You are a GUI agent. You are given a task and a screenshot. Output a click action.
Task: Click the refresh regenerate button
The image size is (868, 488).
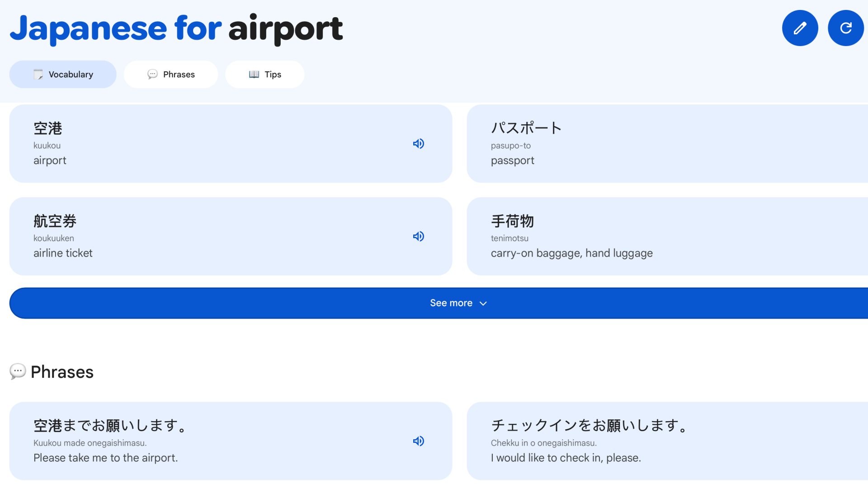846,28
